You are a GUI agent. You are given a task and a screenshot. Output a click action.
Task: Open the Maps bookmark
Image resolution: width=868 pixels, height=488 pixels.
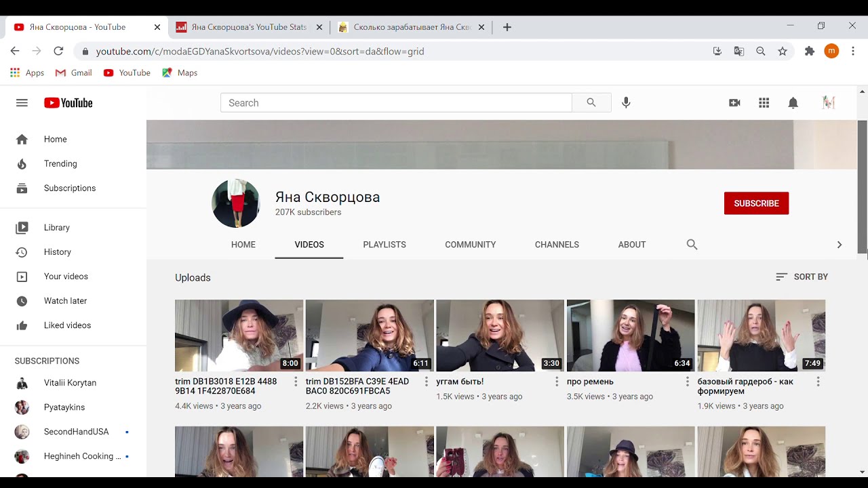tap(180, 73)
